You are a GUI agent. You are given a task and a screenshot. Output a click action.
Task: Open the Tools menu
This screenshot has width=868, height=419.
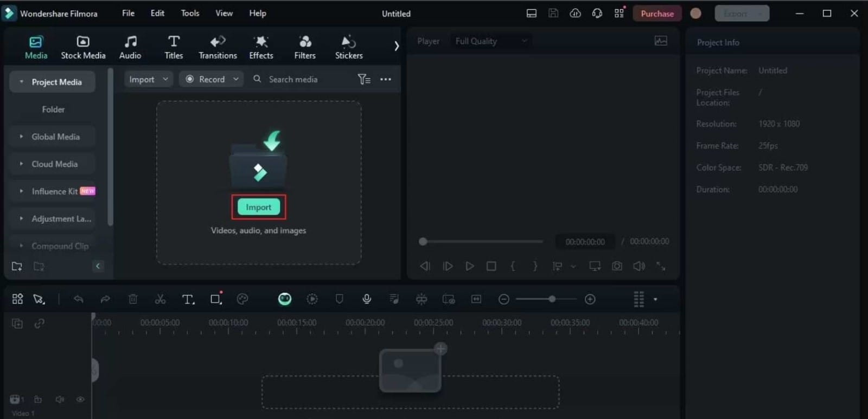(190, 13)
